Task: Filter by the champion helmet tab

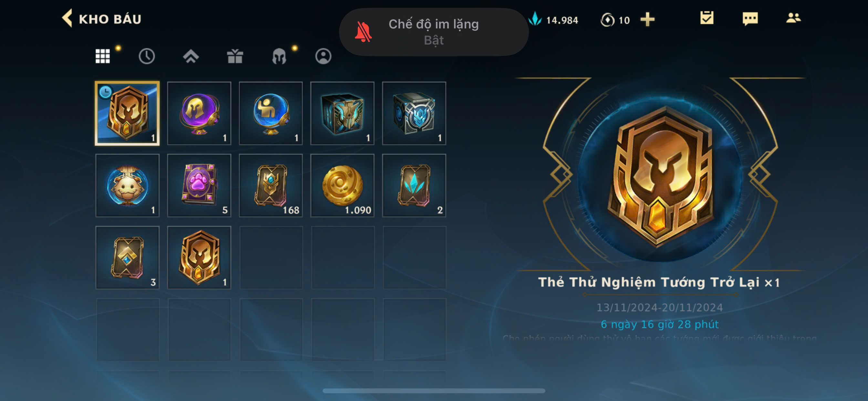Action: (x=279, y=56)
